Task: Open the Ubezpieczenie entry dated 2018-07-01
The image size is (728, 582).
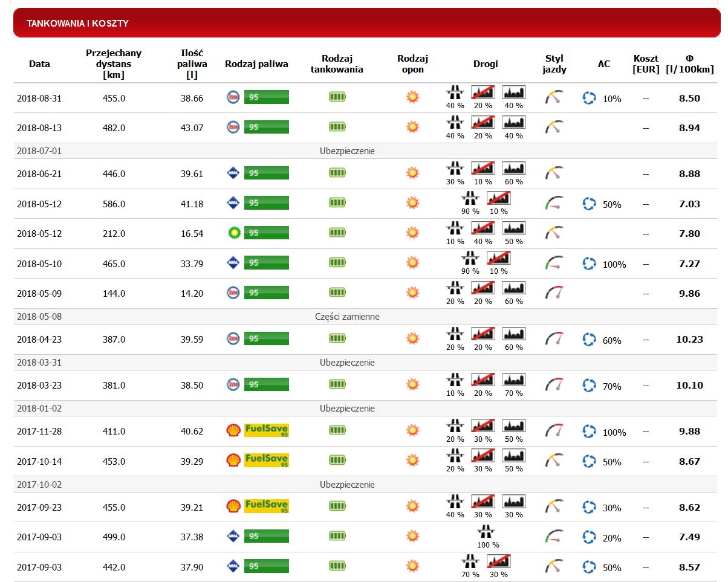Action: click(x=347, y=151)
